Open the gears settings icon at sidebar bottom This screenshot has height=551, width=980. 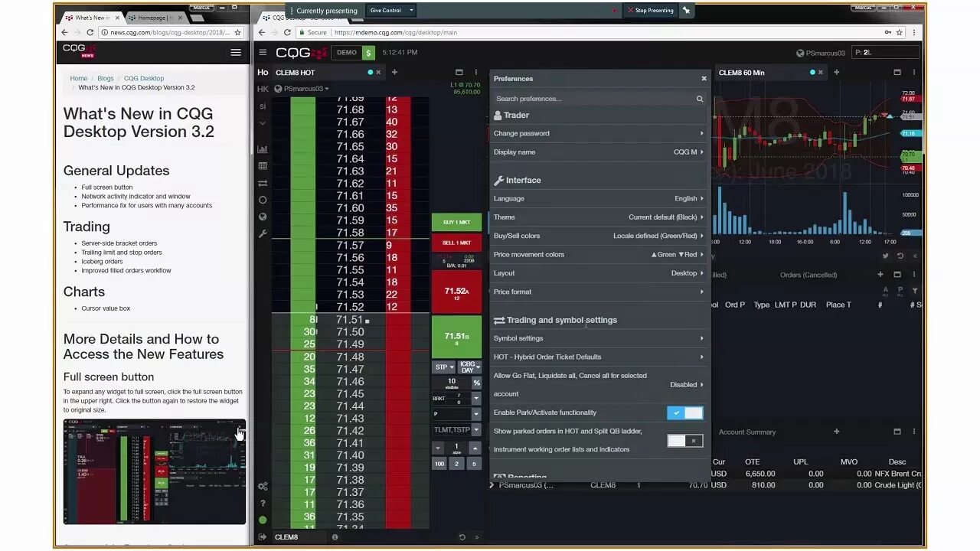263,487
